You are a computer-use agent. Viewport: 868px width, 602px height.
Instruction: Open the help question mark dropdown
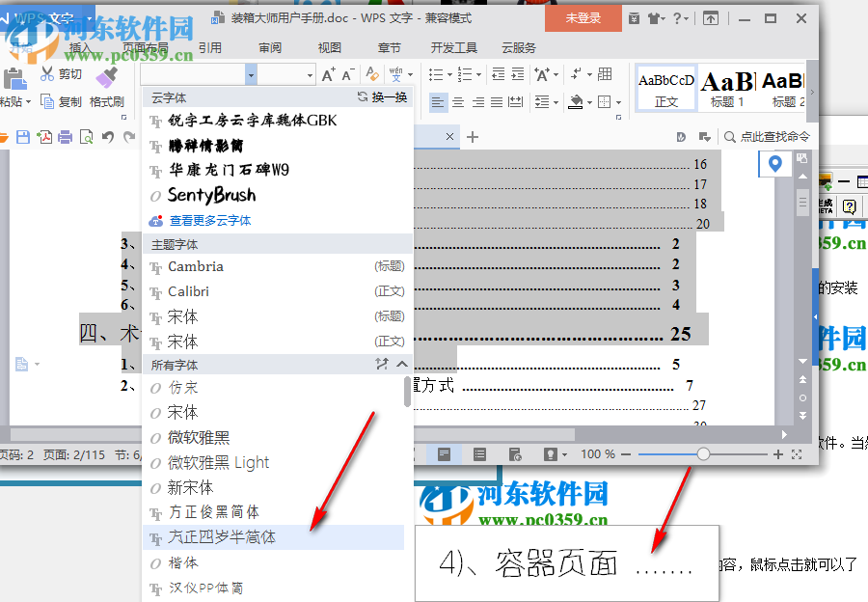(x=680, y=19)
